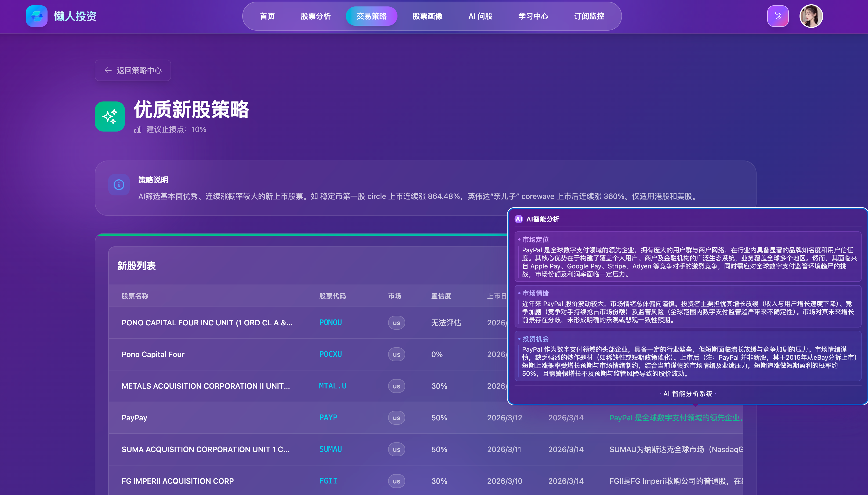Click the 懒人投资 app logo icon
The width and height of the screenshot is (868, 495).
coord(37,16)
